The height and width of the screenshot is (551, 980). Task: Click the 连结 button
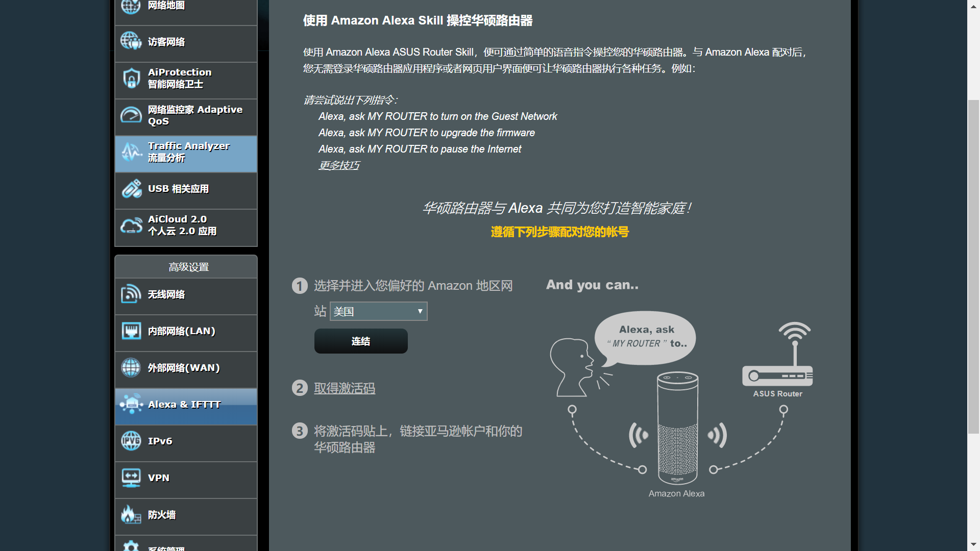(x=361, y=341)
